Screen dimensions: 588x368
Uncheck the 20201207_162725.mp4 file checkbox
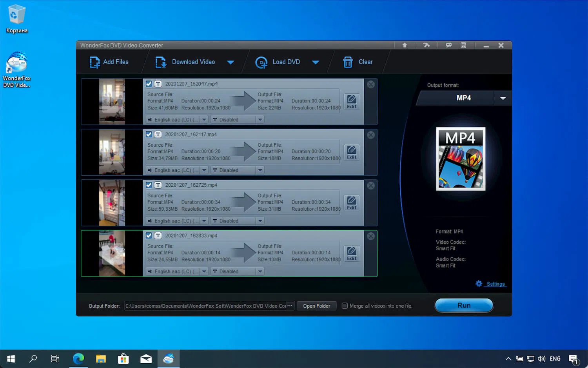(149, 185)
